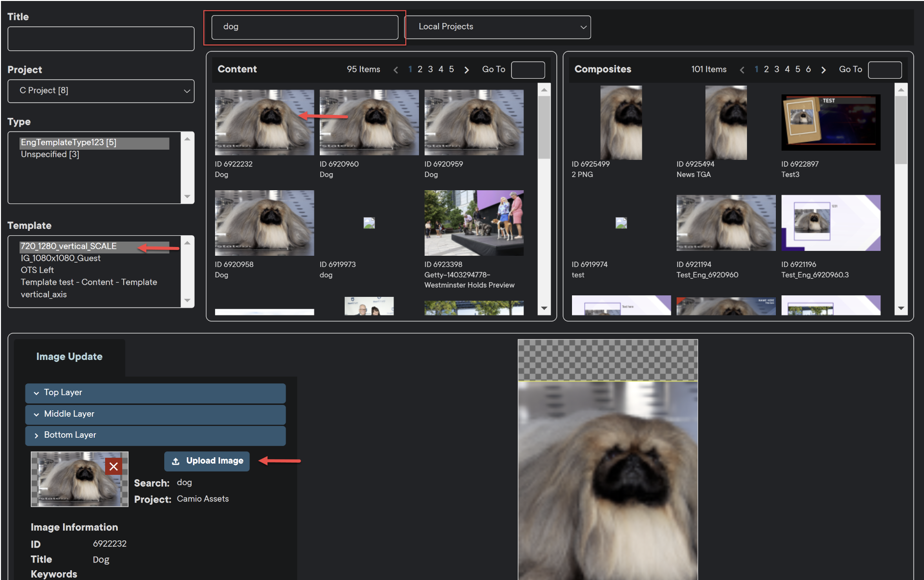Screen dimensions: 924x580
Task: Choose Template test - Content - Template
Action: coord(89,282)
